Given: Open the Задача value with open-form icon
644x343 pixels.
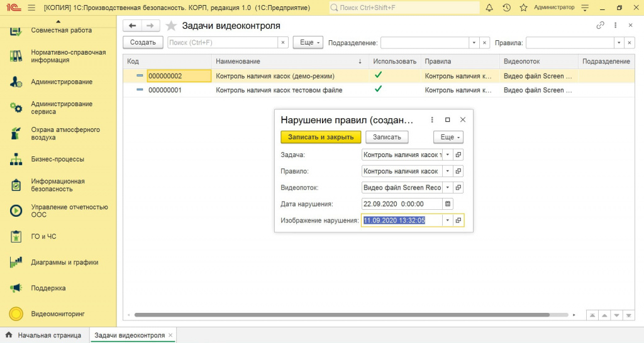Looking at the screenshot, I should pos(458,155).
